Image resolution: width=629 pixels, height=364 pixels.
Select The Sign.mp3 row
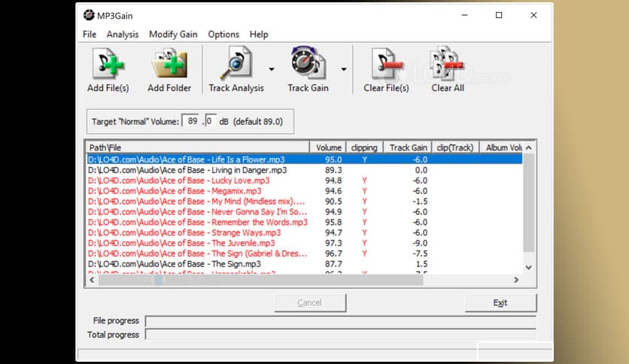pyautogui.click(x=305, y=264)
